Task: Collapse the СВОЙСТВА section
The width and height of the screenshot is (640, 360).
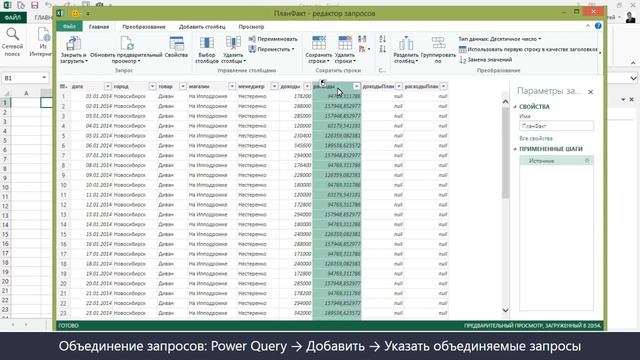Action: tap(515, 107)
